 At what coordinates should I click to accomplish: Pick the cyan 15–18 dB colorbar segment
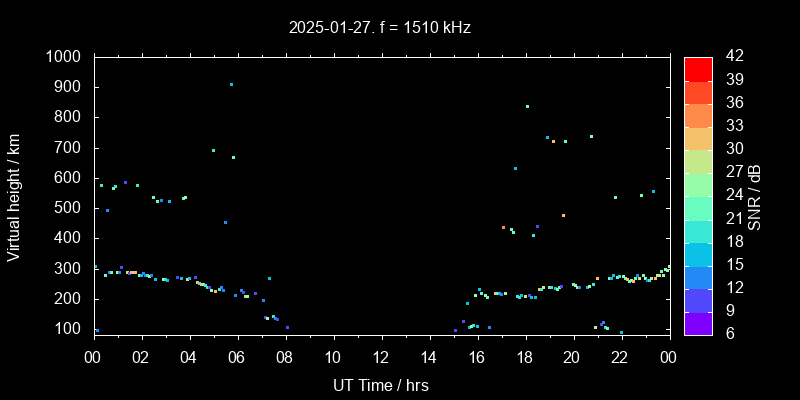point(698,253)
